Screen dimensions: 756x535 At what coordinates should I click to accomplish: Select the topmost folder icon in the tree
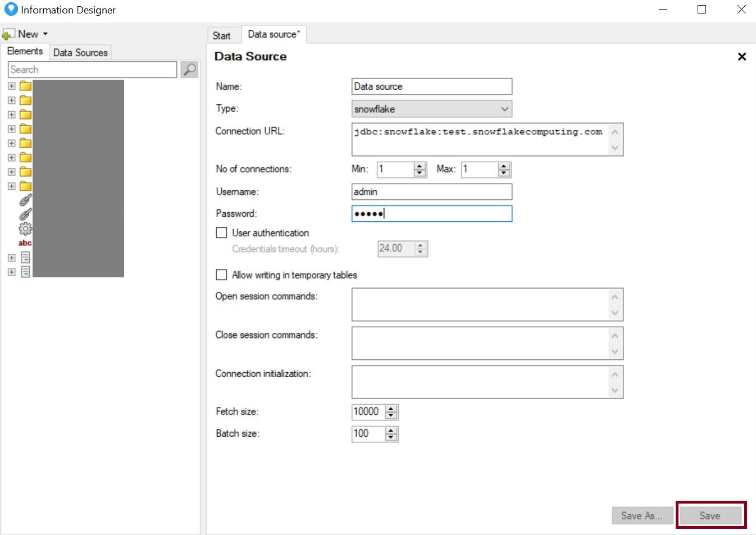click(25, 86)
